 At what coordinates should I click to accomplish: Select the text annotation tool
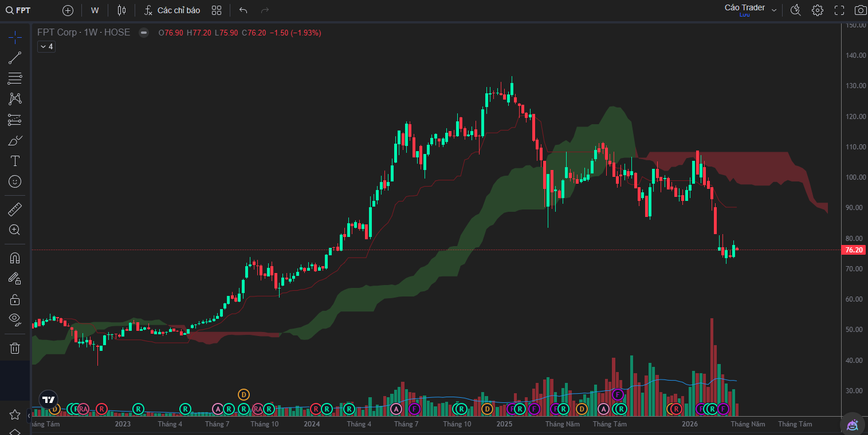pyautogui.click(x=15, y=161)
